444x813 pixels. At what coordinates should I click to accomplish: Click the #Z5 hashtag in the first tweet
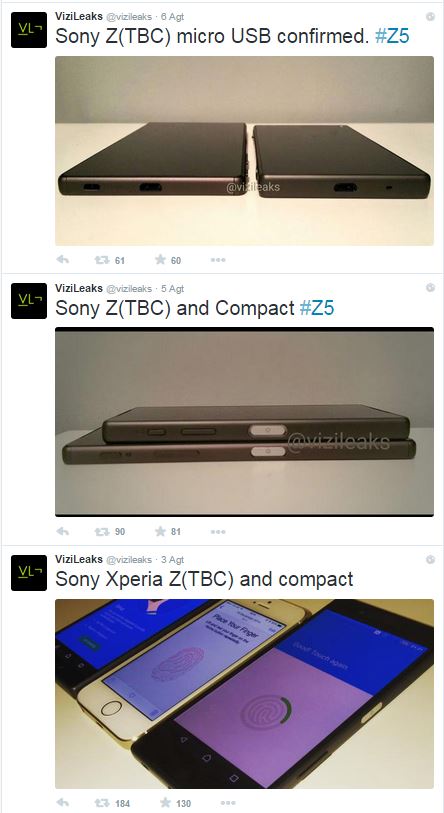(x=392, y=37)
